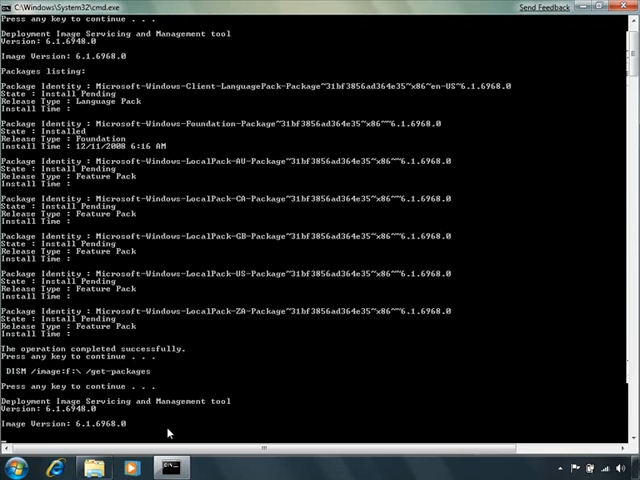The image size is (640, 480).
Task: Click the 'Packages listing:' line
Action: click(43, 71)
